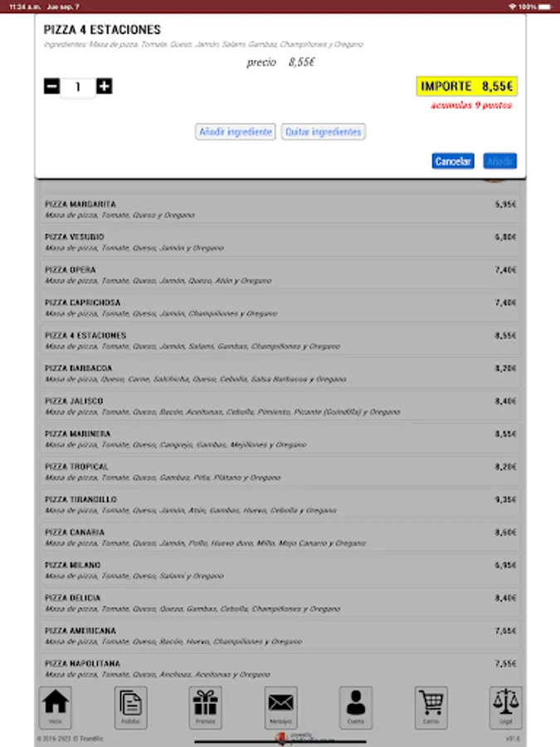Click the yellow IMPORTE 8,55€ total
560x747 pixels.
[x=465, y=85]
